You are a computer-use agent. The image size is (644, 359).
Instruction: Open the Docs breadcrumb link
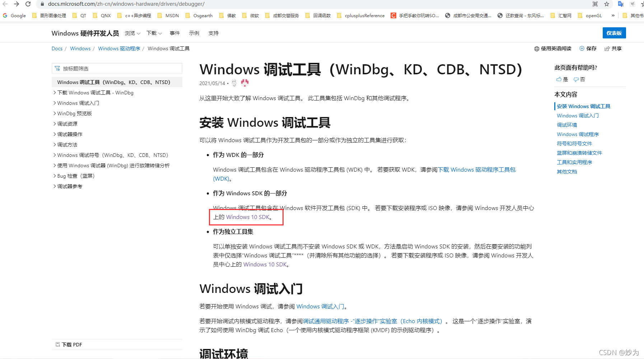(57, 48)
